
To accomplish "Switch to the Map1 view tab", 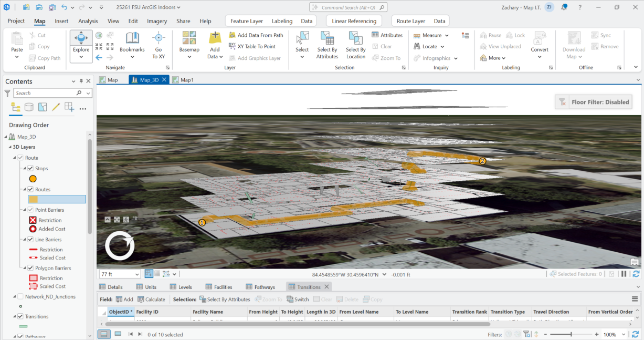I will (x=183, y=80).
